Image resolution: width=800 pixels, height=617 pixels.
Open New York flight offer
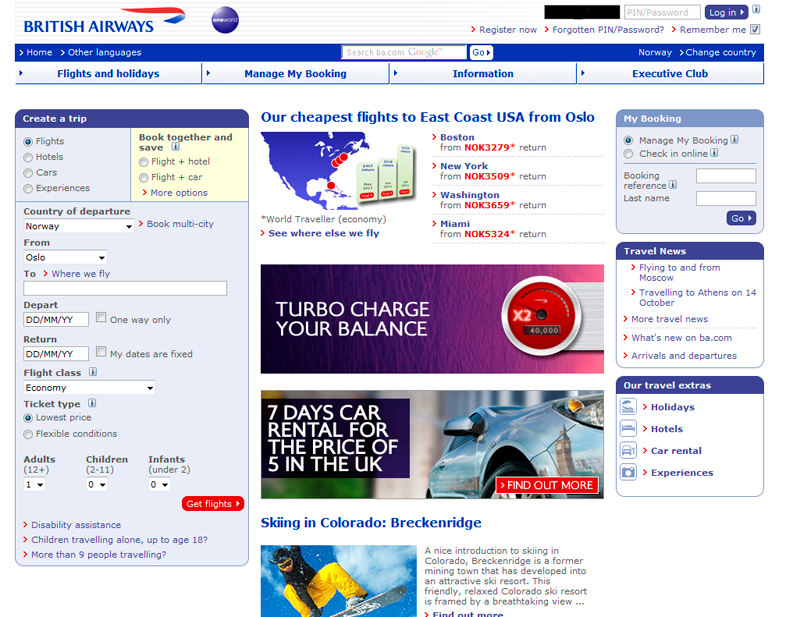[x=464, y=166]
